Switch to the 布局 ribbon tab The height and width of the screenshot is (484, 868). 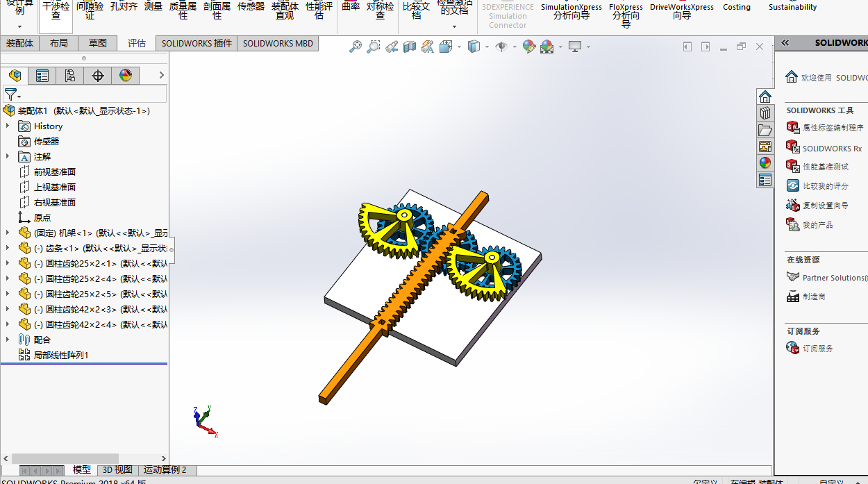click(59, 43)
